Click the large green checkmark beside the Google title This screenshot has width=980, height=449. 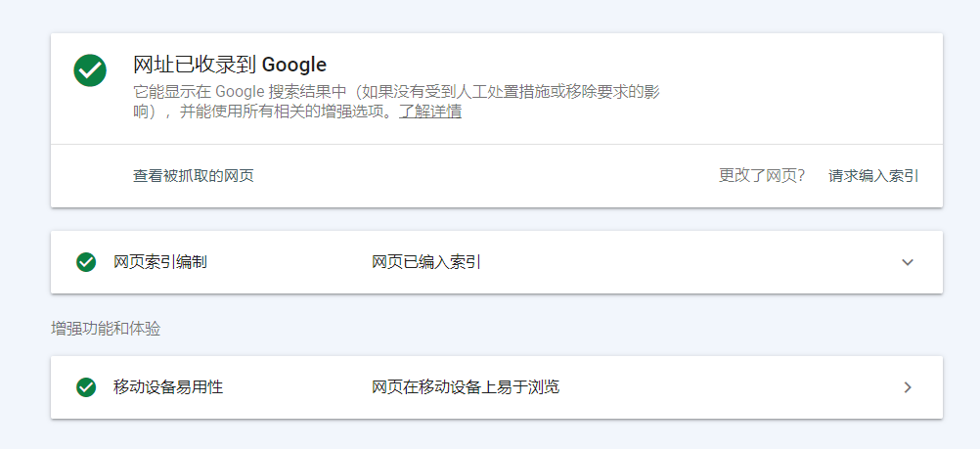tap(90, 70)
